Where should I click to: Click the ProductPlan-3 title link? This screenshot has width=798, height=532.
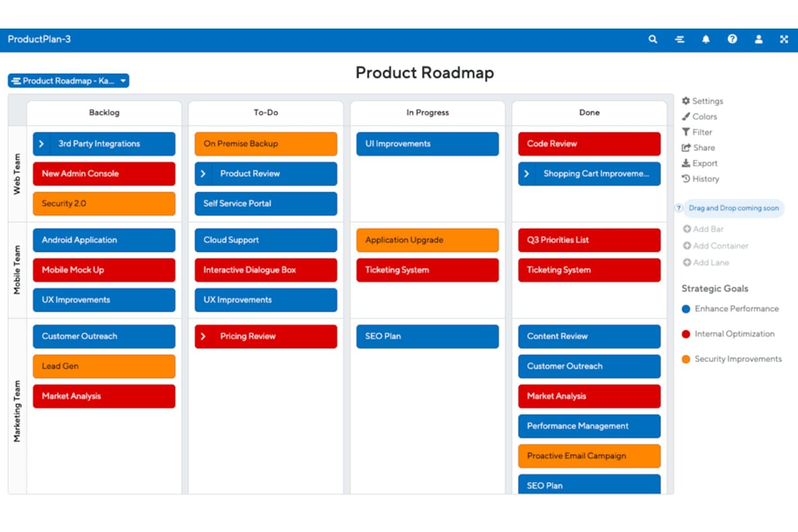tap(39, 39)
